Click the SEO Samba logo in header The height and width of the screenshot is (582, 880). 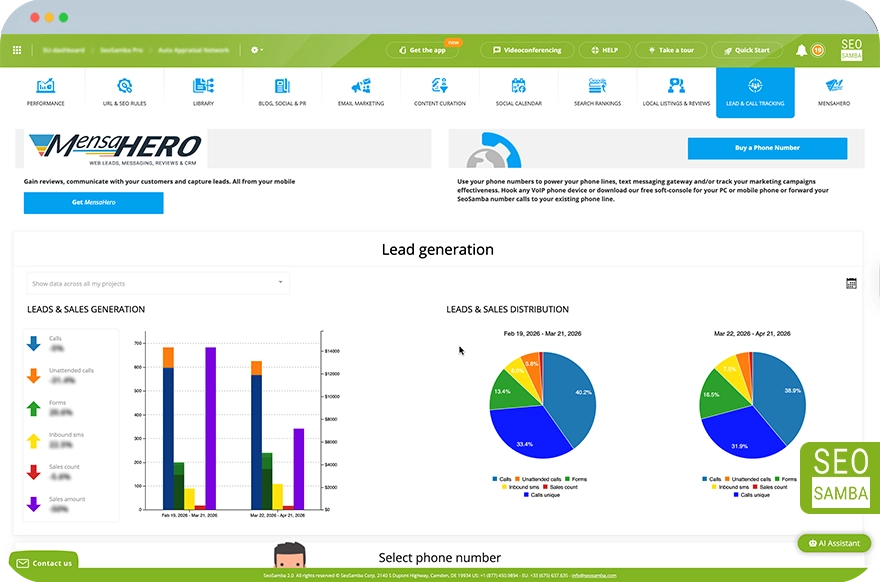pyautogui.click(x=851, y=49)
